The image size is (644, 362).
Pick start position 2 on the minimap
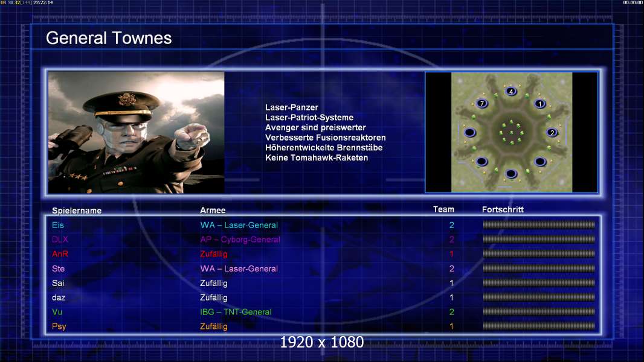click(552, 132)
